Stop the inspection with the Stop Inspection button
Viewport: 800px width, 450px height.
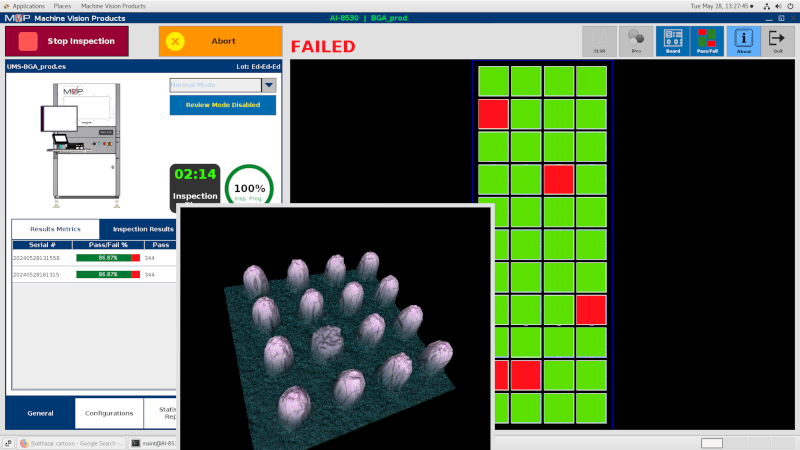67,41
